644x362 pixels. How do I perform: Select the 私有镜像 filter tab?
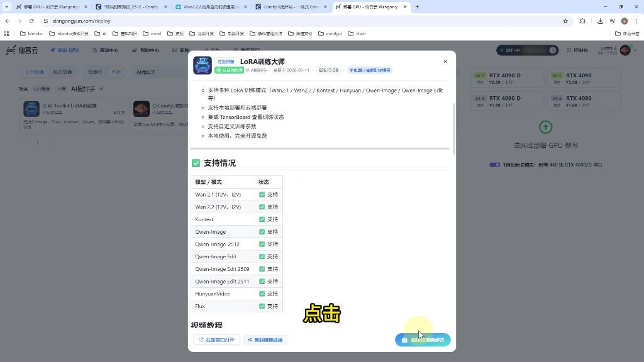[x=62, y=72]
